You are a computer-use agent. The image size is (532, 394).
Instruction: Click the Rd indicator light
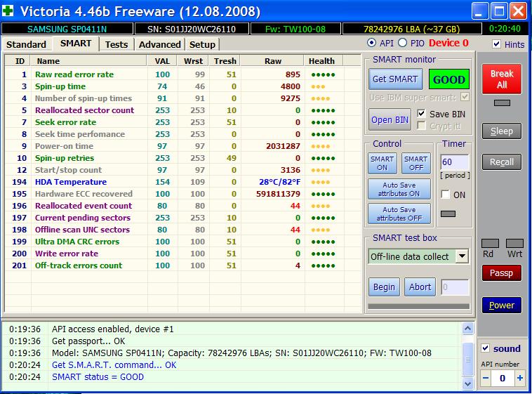point(490,243)
